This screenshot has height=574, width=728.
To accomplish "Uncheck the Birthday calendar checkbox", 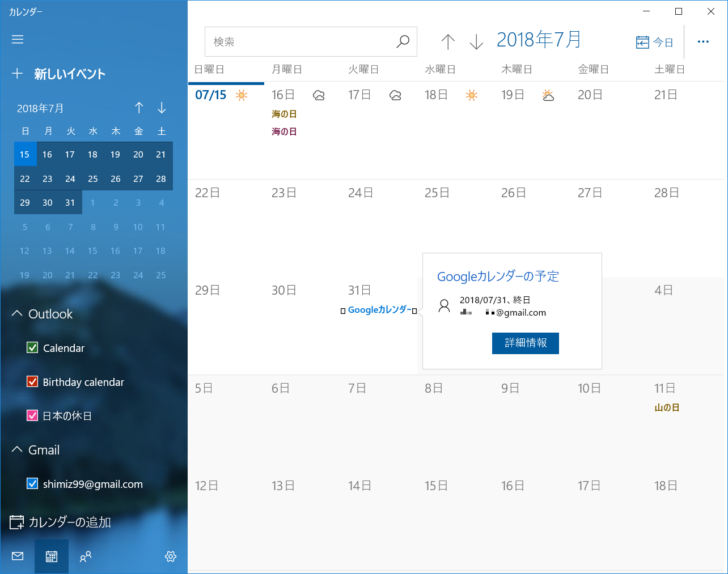I will tap(32, 381).
